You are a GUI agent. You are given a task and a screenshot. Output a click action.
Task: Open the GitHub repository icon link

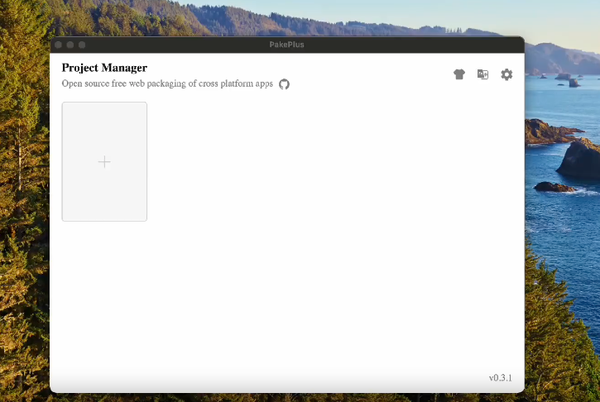(x=284, y=84)
